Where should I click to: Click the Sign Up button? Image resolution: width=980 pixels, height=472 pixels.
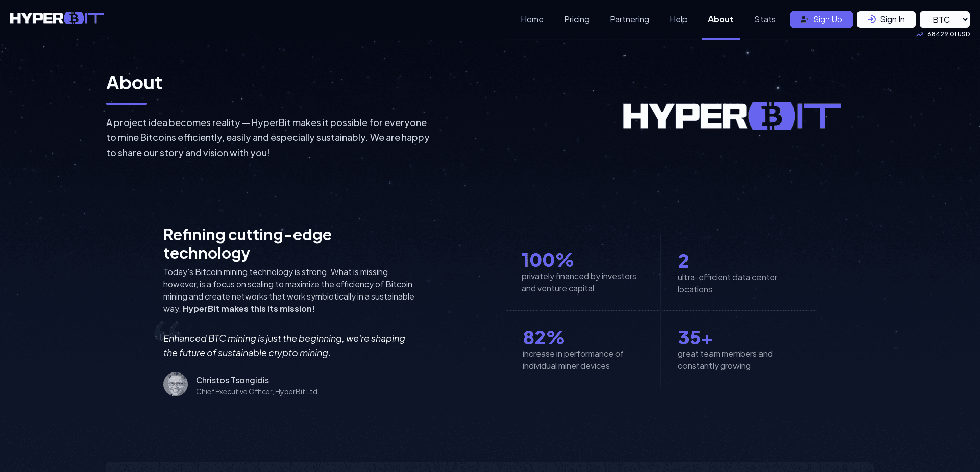pos(821,19)
